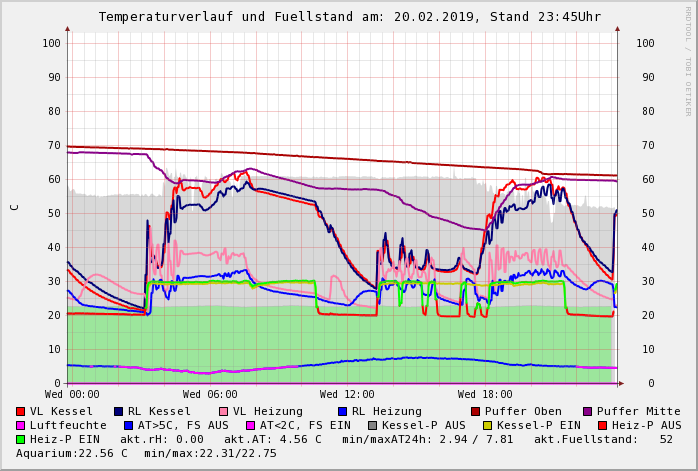Click the dark red Puffer Oben swatch
This screenshot has width=698, height=471.
tap(476, 411)
